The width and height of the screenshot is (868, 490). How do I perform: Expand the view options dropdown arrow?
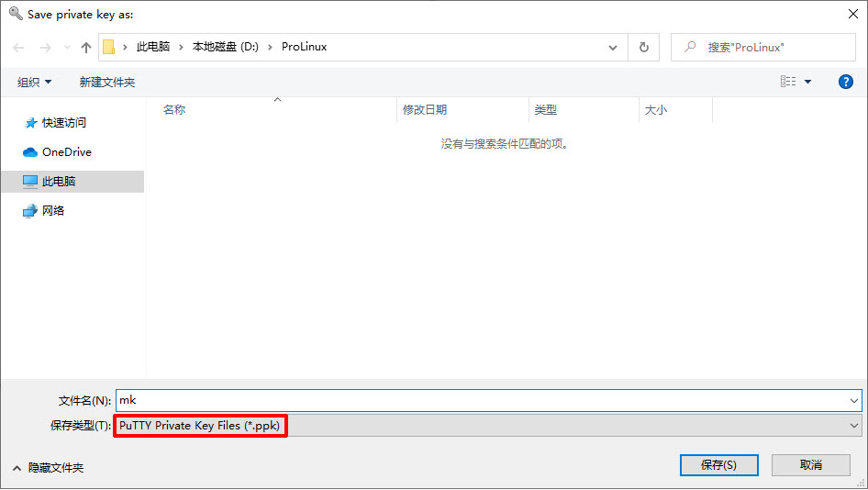pos(808,82)
